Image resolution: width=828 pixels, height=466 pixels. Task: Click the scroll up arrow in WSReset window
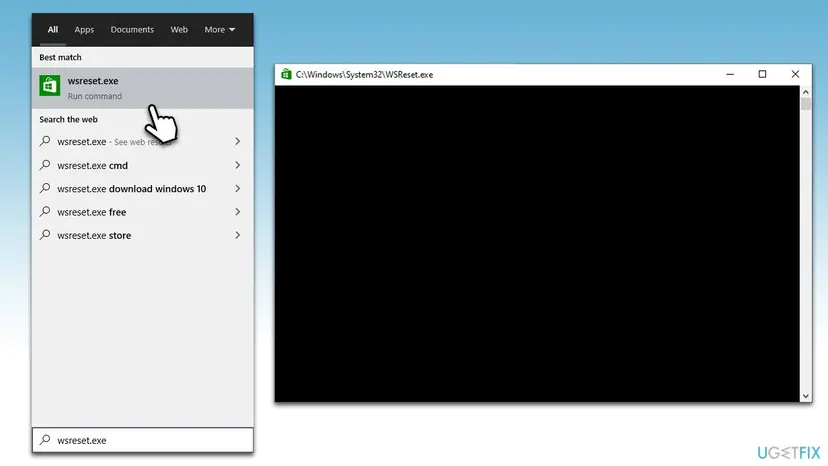point(805,92)
